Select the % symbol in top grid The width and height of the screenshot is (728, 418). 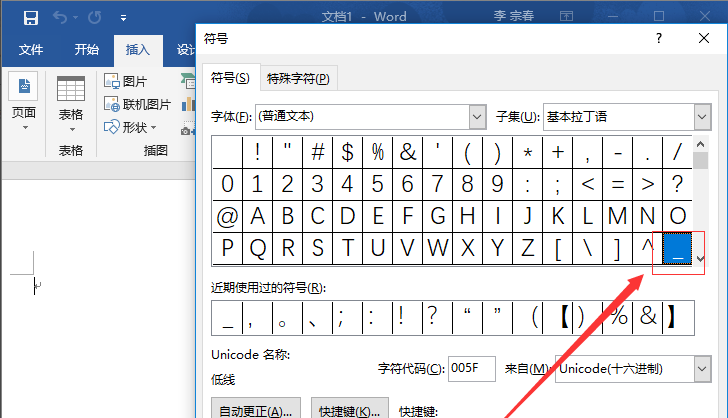point(377,152)
